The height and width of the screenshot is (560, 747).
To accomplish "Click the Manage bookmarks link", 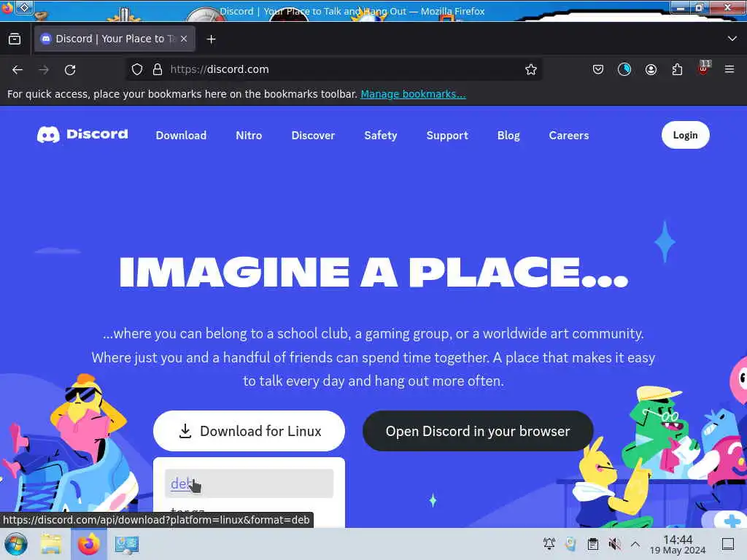I will click(413, 94).
